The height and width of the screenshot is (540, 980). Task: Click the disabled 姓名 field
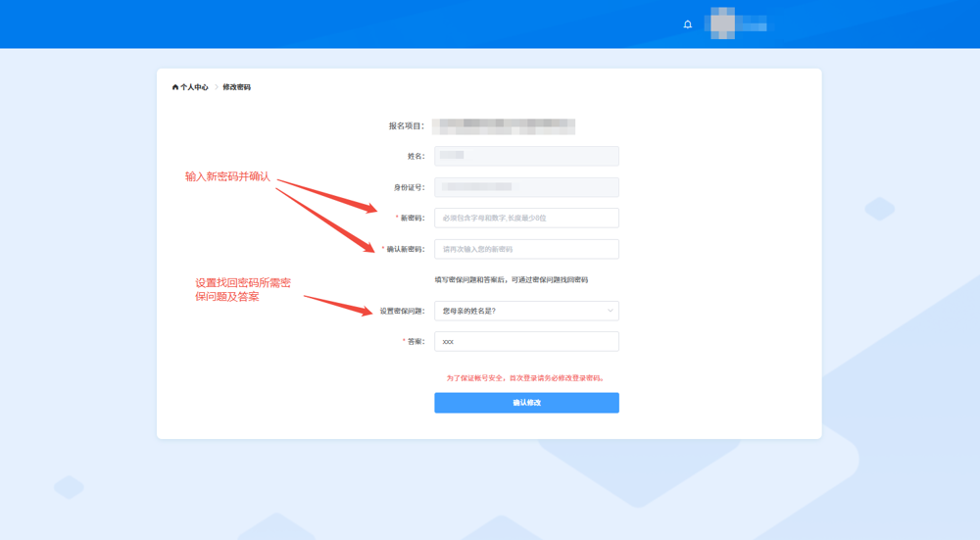click(526, 156)
